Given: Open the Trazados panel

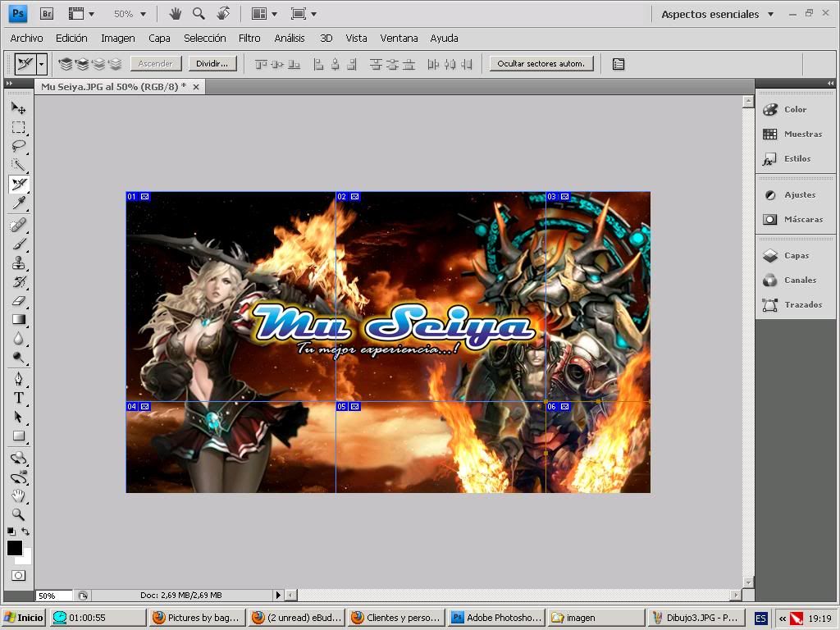Looking at the screenshot, I should [795, 305].
